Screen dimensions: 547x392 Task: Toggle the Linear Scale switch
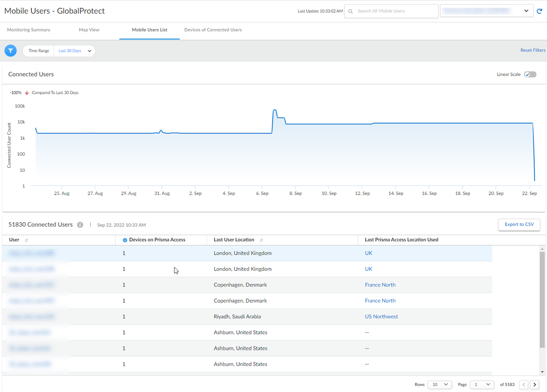(530, 74)
